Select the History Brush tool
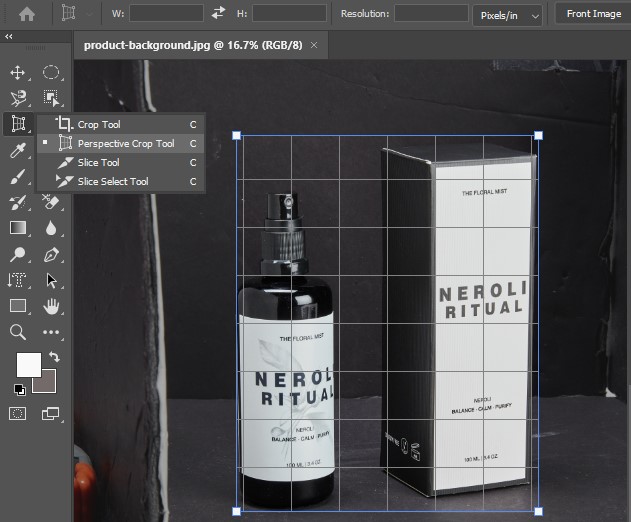631x522 pixels. click(x=18, y=202)
